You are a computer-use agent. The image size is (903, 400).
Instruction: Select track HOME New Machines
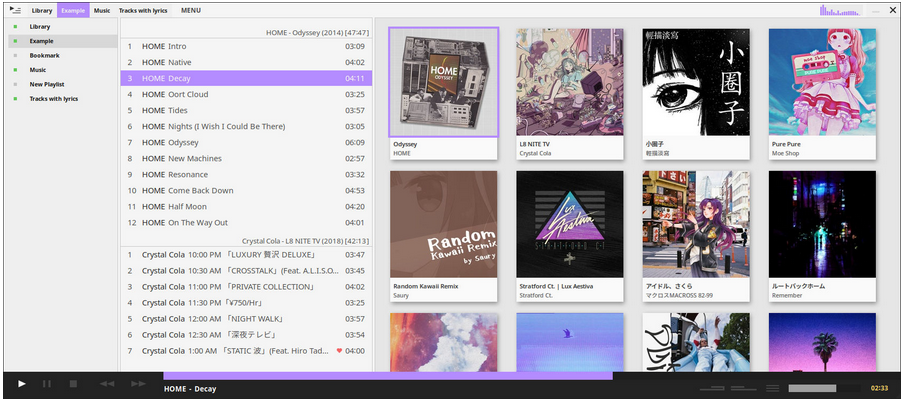[246, 158]
